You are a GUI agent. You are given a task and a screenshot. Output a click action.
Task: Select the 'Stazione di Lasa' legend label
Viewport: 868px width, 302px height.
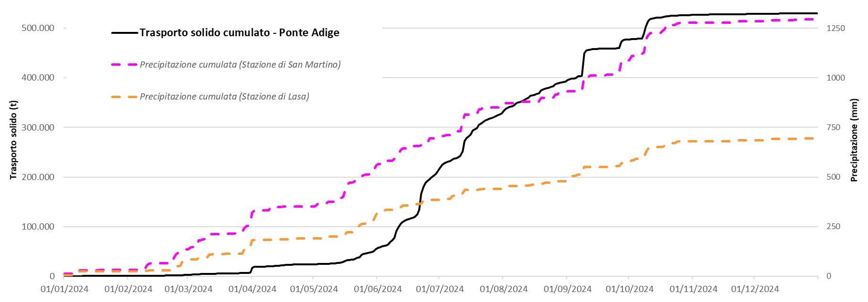point(224,97)
